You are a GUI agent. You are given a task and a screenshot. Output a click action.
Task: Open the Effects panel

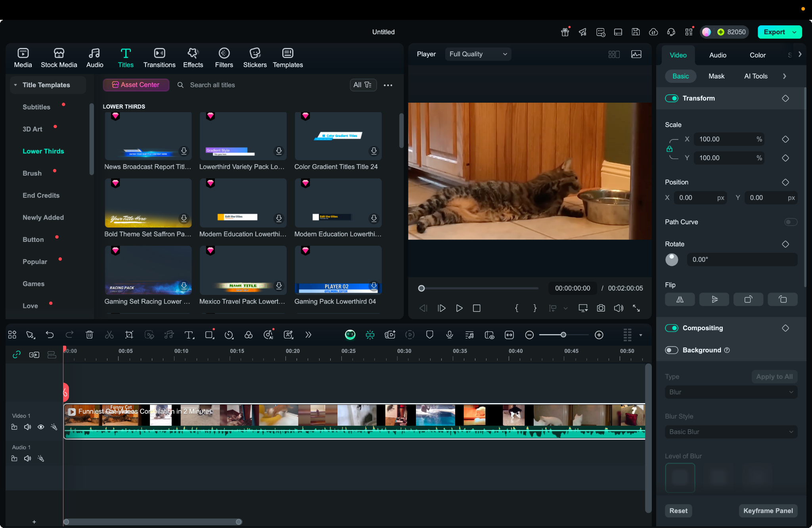pyautogui.click(x=193, y=58)
